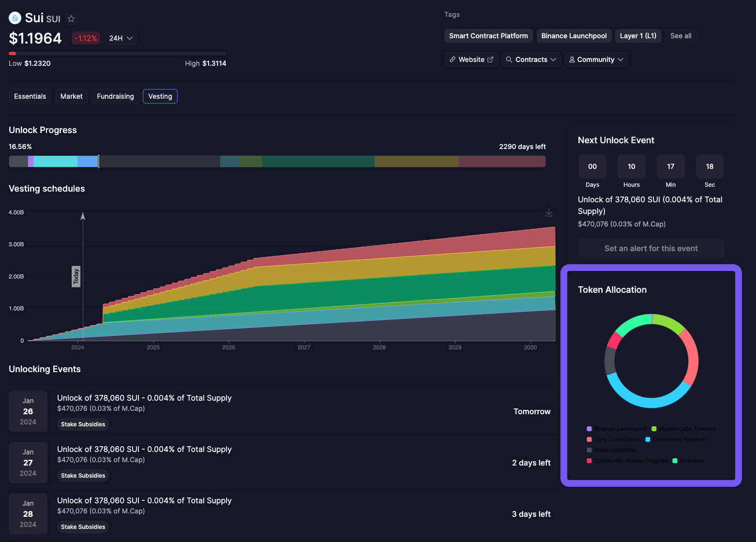Click the 'Tomorrow' label of Jan 26 event
This screenshot has width=756, height=542.
(532, 411)
